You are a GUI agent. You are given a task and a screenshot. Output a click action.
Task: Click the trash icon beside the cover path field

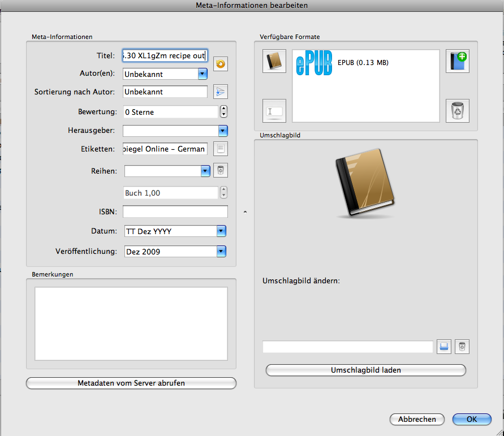click(462, 347)
